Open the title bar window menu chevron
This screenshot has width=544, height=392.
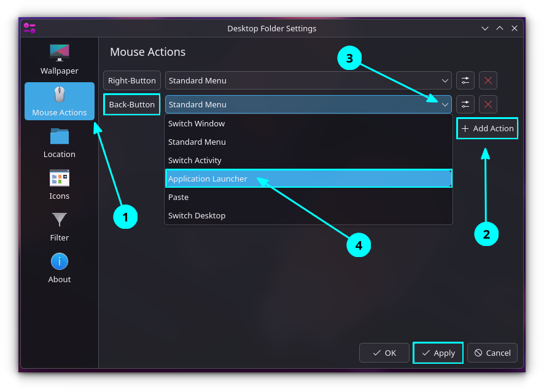point(484,28)
